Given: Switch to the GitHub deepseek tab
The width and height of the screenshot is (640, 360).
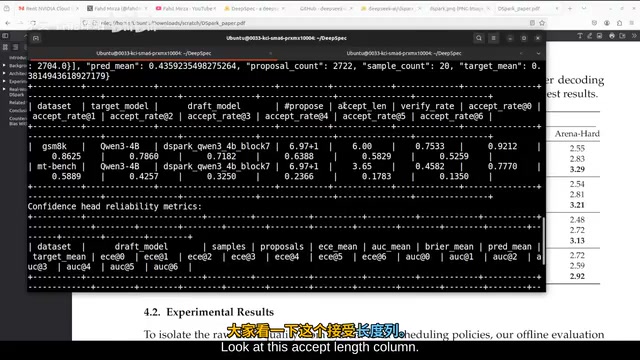Looking at the screenshot, I should point(321,8).
